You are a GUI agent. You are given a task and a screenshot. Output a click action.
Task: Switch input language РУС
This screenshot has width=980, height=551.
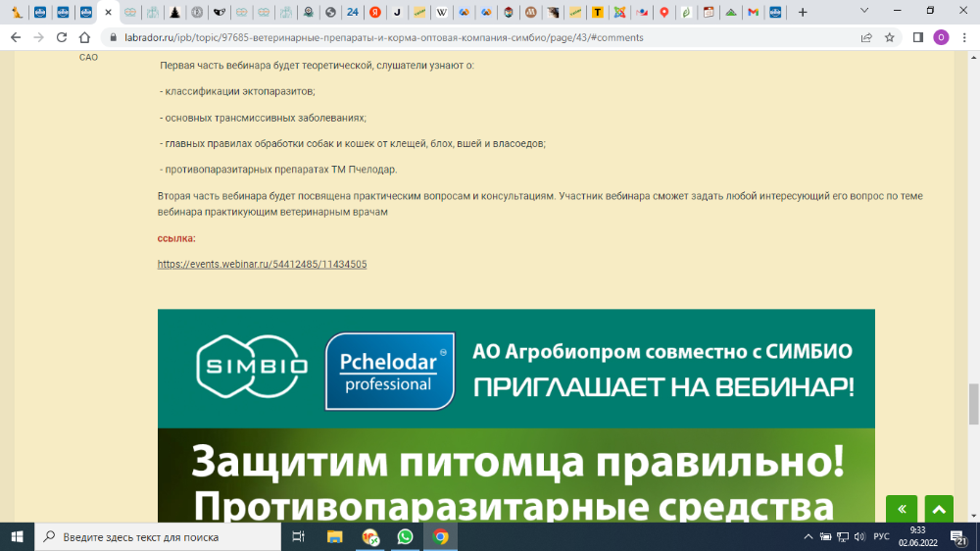[x=881, y=536]
